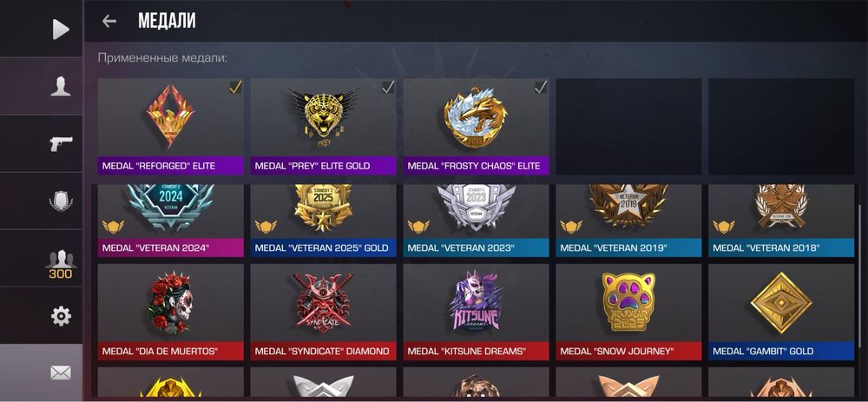
Task: Click the first empty applied medal slot
Action: coord(628,127)
